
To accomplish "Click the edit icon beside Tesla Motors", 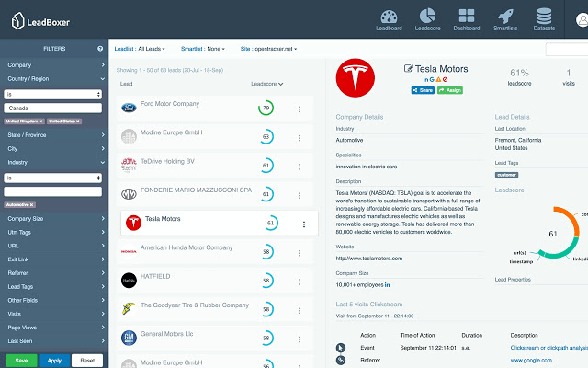I will (x=409, y=69).
